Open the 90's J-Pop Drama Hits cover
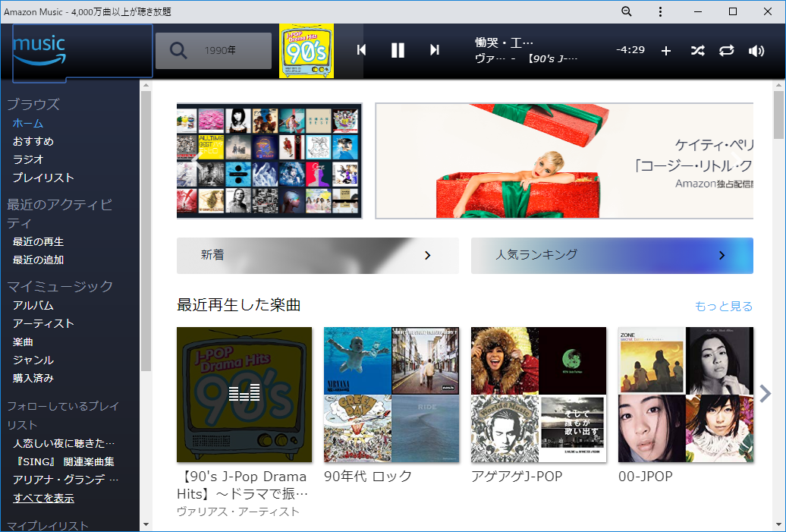The image size is (786, 532). pos(244,395)
